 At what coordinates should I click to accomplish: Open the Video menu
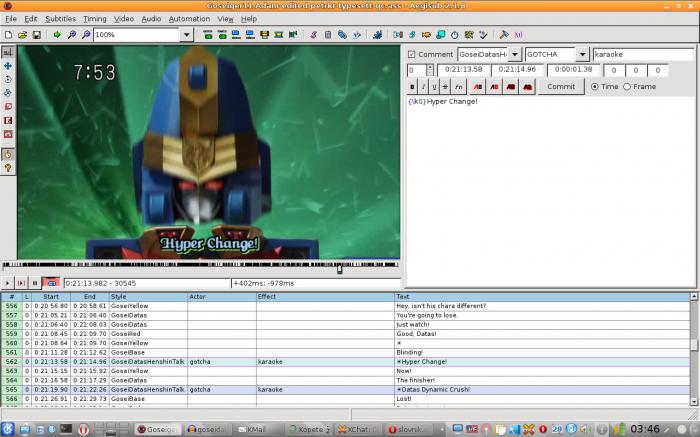coord(124,19)
